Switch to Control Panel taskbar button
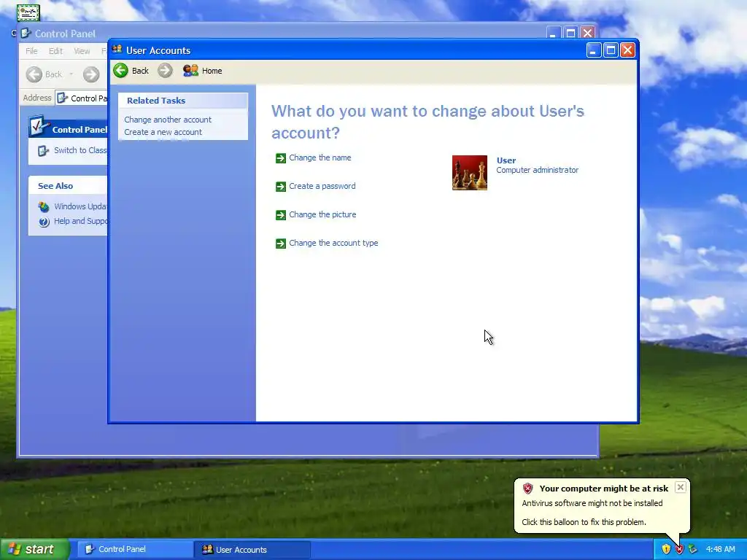This screenshot has height=560, width=747. (134, 549)
